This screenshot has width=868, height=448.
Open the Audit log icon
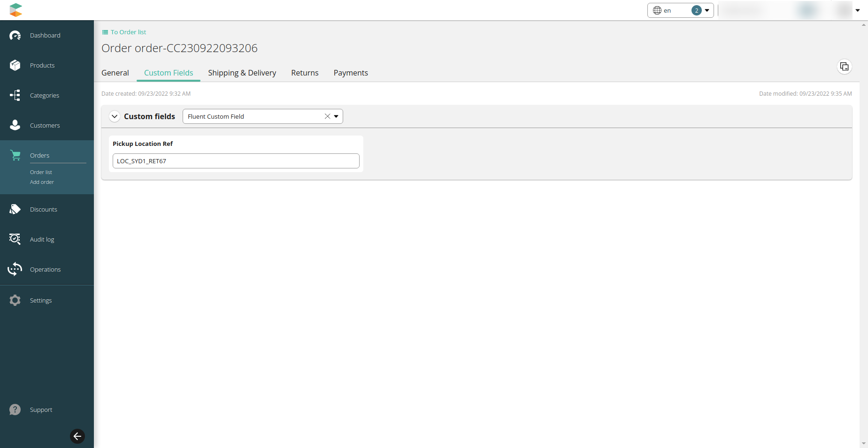(15, 239)
